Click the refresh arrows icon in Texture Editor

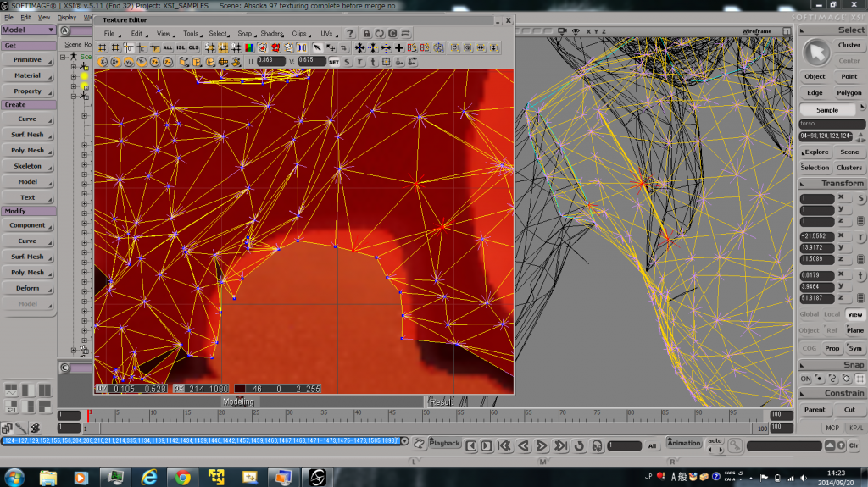click(x=379, y=34)
